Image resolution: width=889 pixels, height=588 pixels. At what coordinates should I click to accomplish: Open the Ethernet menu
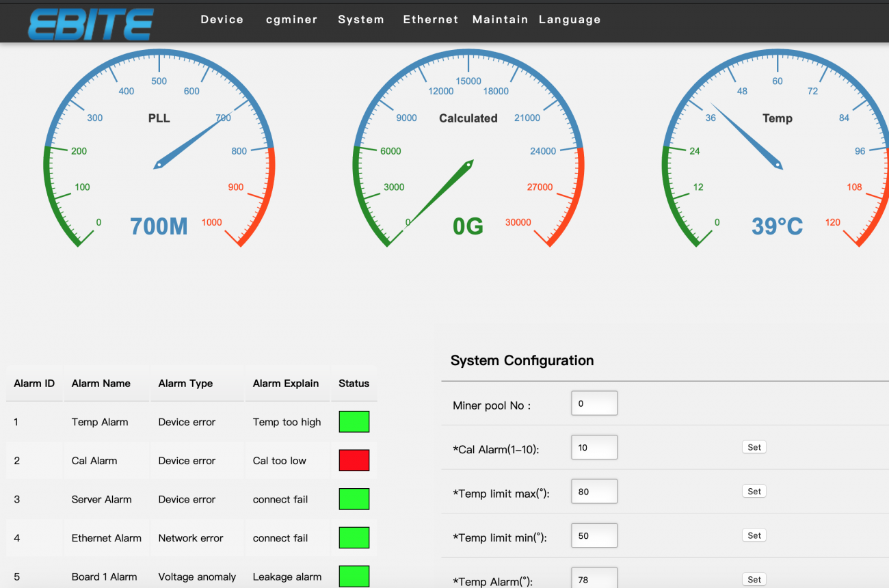(x=431, y=20)
